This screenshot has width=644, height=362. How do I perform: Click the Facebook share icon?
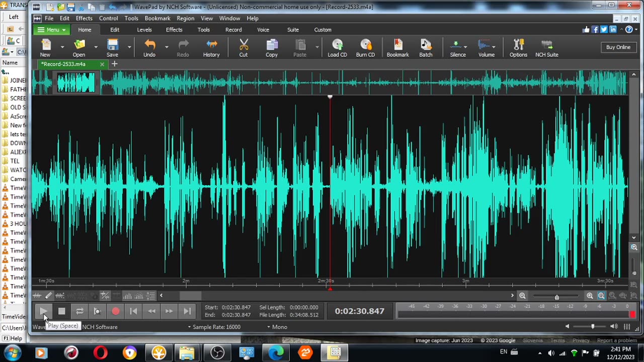(595, 30)
